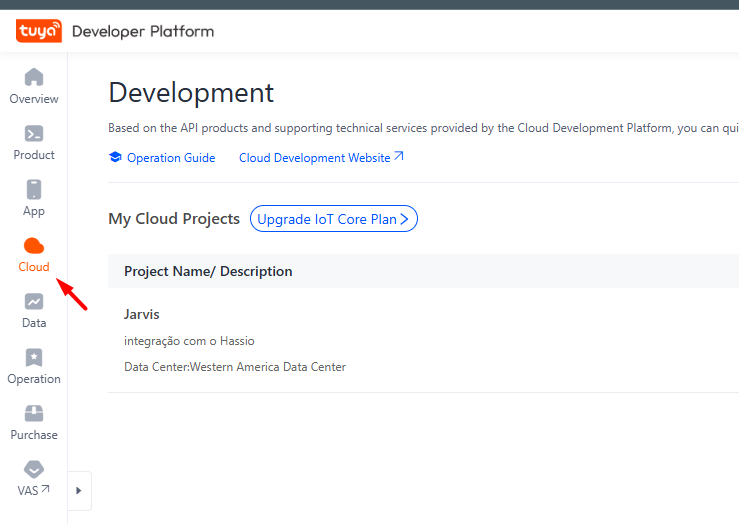739x524 pixels.
Task: Click the Overview menu label
Action: tap(34, 99)
